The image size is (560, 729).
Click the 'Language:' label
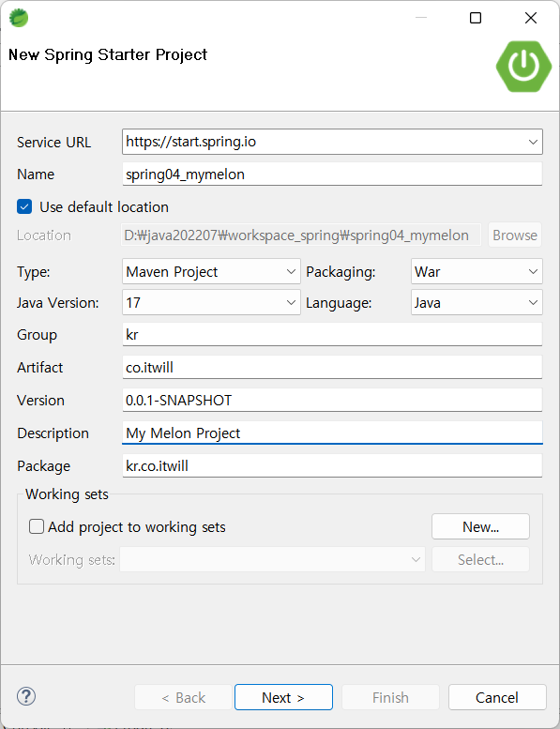[339, 303]
